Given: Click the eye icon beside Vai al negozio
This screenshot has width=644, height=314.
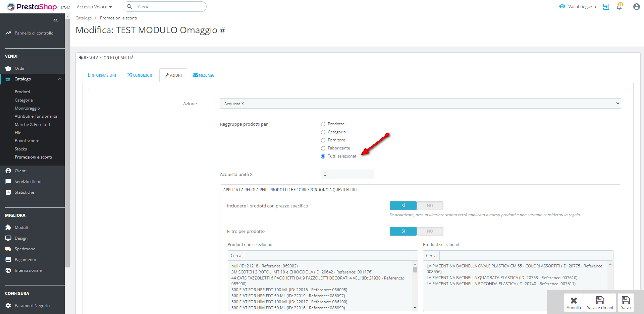Looking at the screenshot, I should (x=562, y=7).
